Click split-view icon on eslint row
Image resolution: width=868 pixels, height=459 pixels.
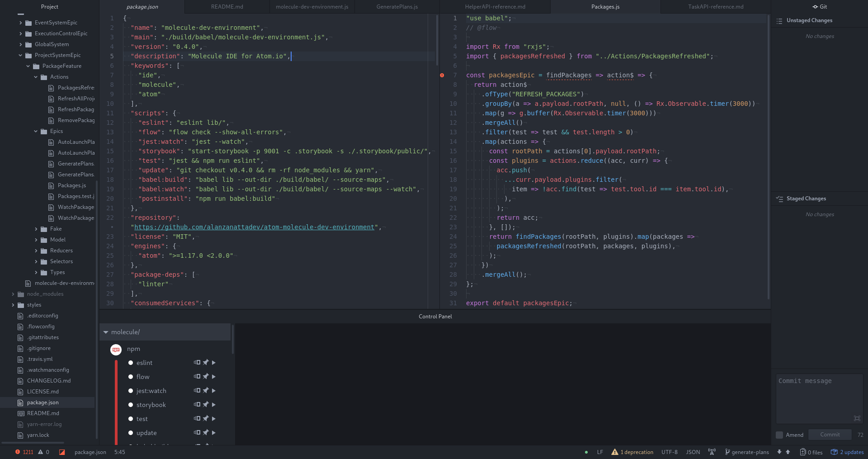click(x=197, y=363)
